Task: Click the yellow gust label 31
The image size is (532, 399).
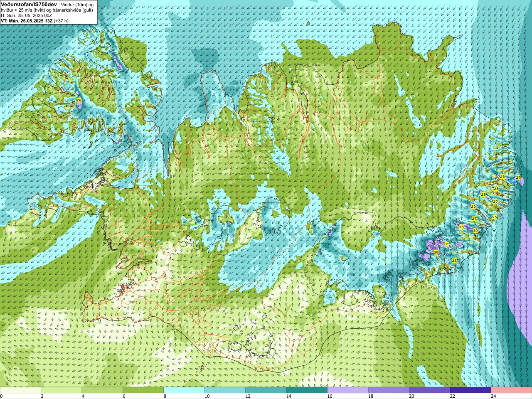Action: (x=447, y=244)
